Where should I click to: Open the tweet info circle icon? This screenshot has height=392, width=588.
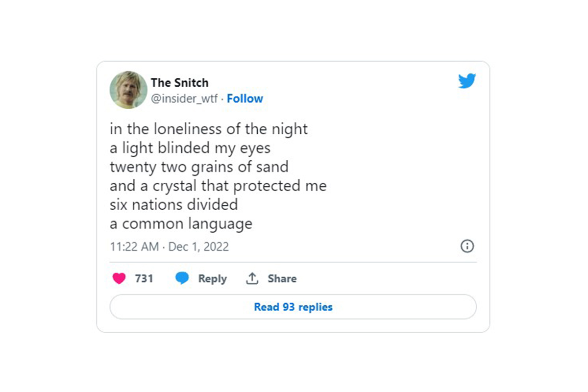tap(467, 246)
